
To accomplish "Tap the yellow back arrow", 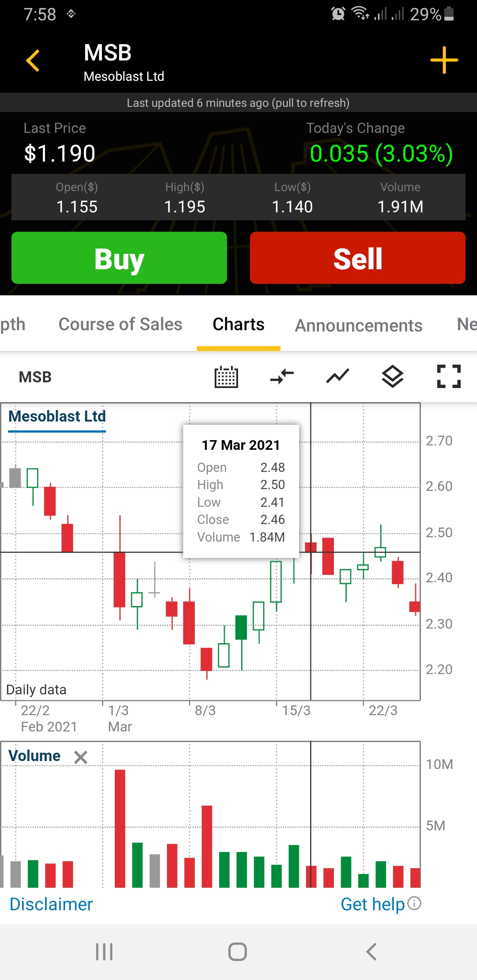I will pos(33,60).
